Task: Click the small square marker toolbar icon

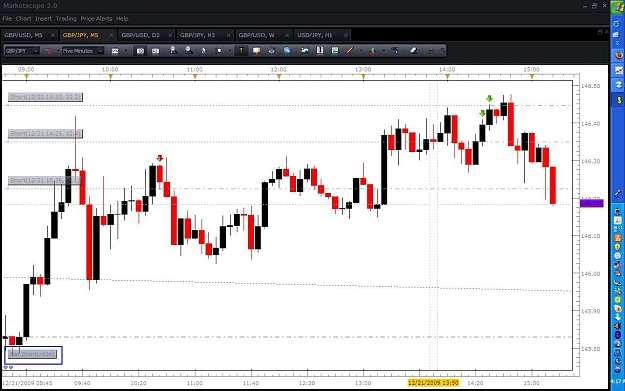Action: (219, 51)
